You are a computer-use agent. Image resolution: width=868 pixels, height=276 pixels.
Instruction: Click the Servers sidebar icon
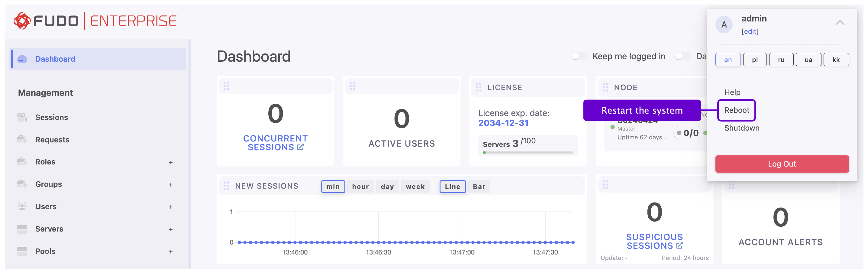[22, 229]
